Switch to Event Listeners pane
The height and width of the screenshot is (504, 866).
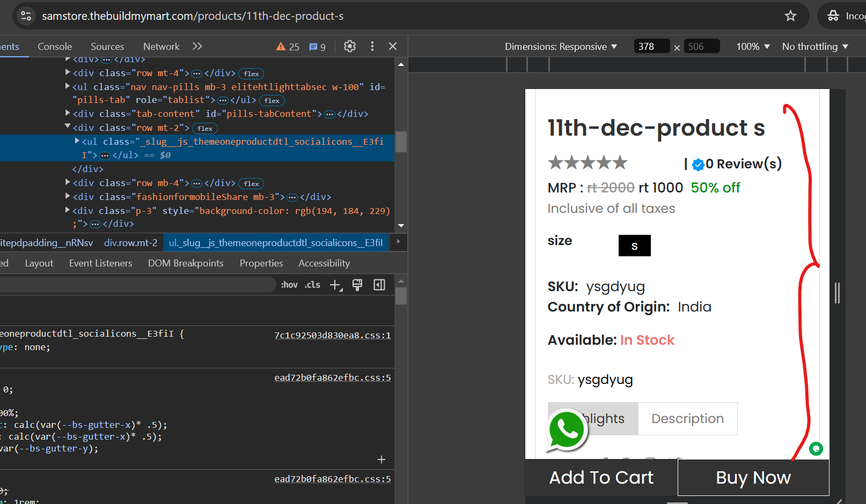(101, 263)
